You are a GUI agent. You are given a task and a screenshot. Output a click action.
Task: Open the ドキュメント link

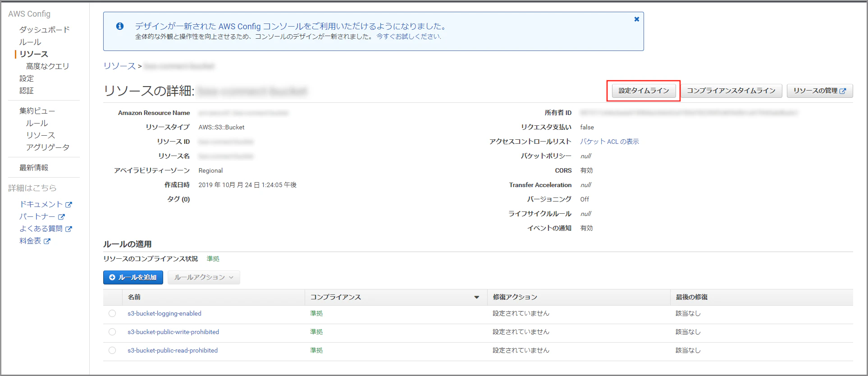click(41, 205)
